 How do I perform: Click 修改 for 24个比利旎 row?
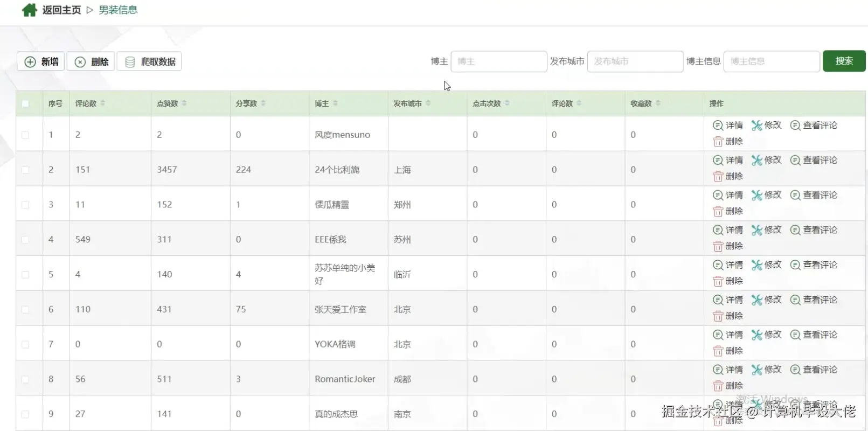[x=766, y=161]
